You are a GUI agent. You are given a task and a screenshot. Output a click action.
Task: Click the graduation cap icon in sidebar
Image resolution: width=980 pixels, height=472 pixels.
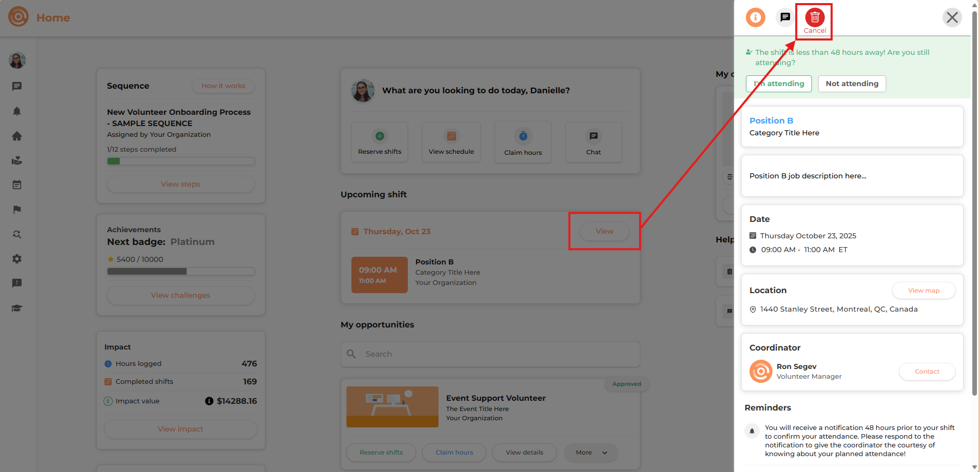click(x=17, y=308)
